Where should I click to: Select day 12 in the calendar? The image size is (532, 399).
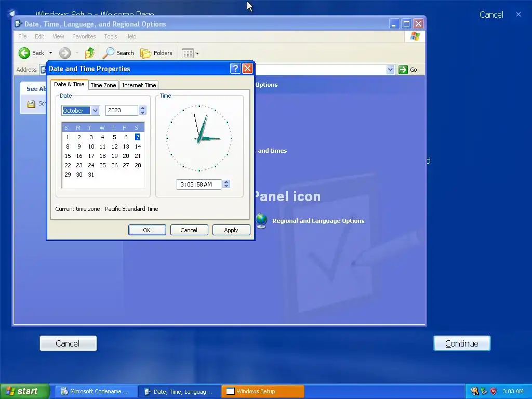point(114,147)
